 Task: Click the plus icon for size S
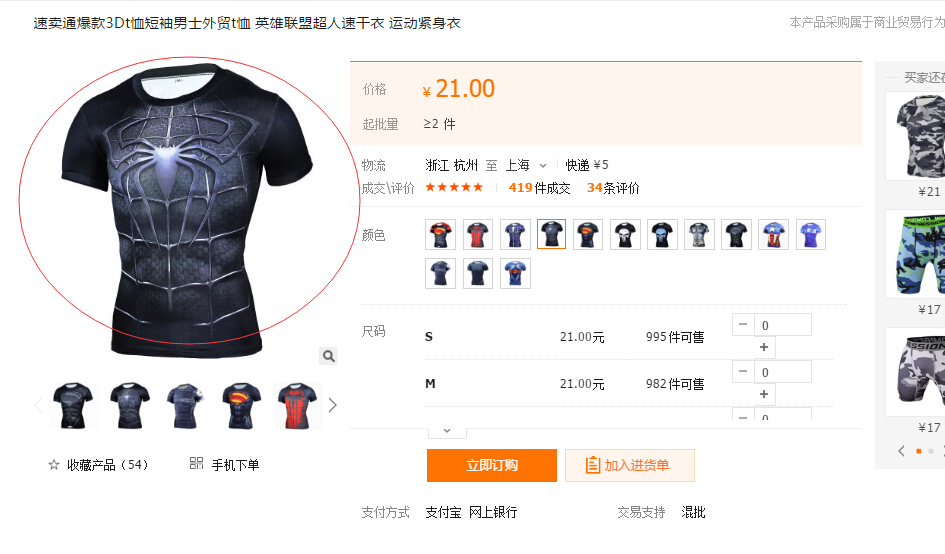tap(764, 347)
